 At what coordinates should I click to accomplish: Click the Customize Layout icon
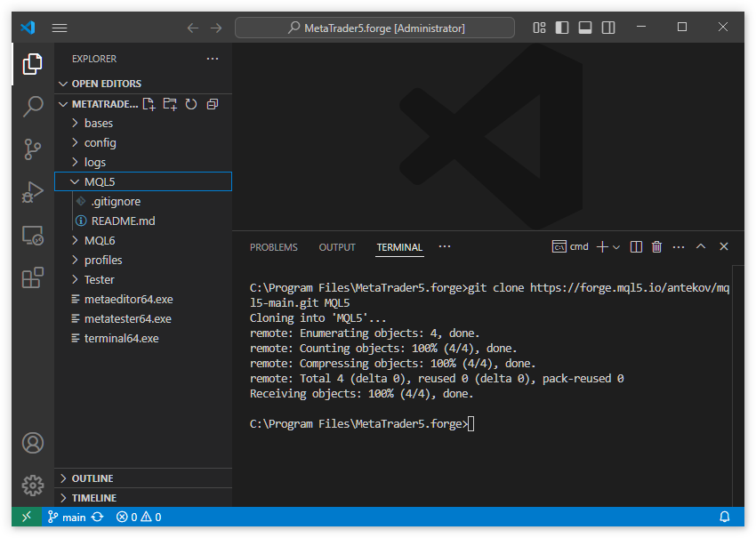click(x=539, y=28)
